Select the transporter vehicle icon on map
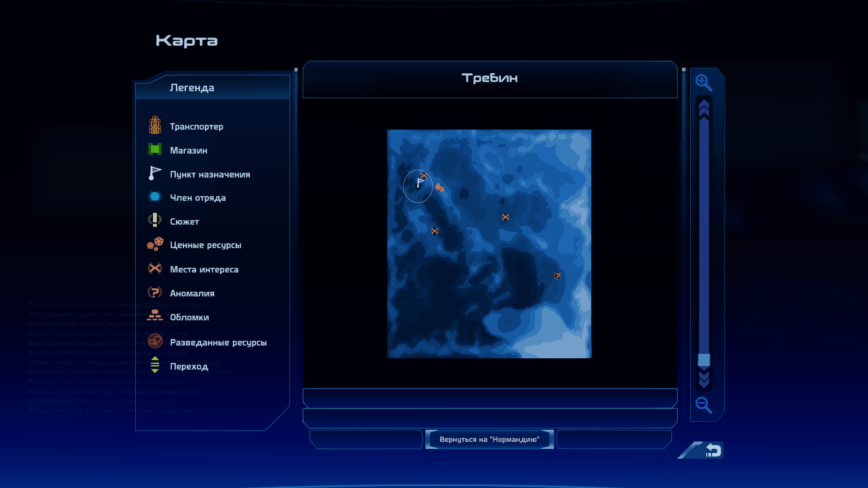Image resolution: width=868 pixels, height=488 pixels. 439,188
